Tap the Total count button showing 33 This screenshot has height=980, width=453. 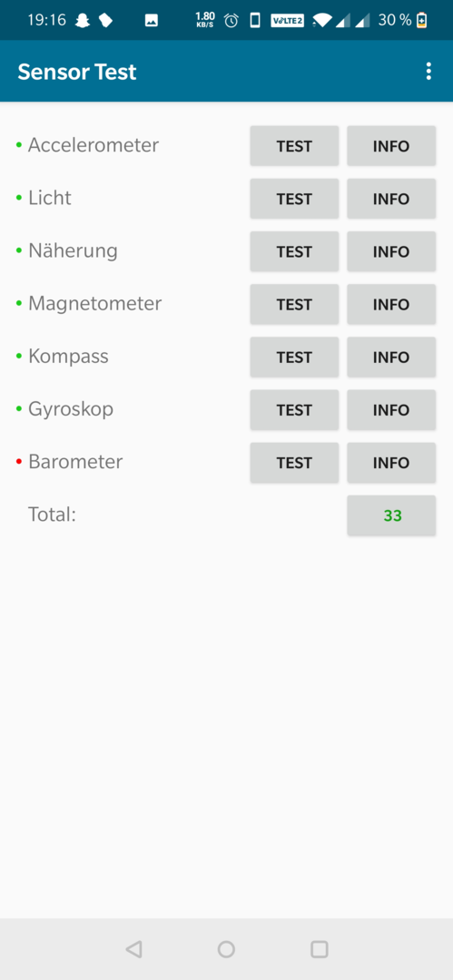click(x=391, y=515)
